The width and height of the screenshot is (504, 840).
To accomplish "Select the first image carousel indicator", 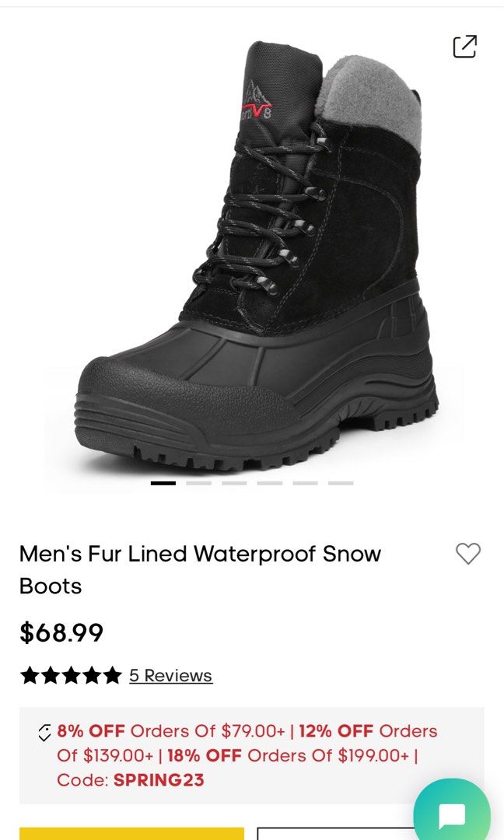I will tap(163, 483).
